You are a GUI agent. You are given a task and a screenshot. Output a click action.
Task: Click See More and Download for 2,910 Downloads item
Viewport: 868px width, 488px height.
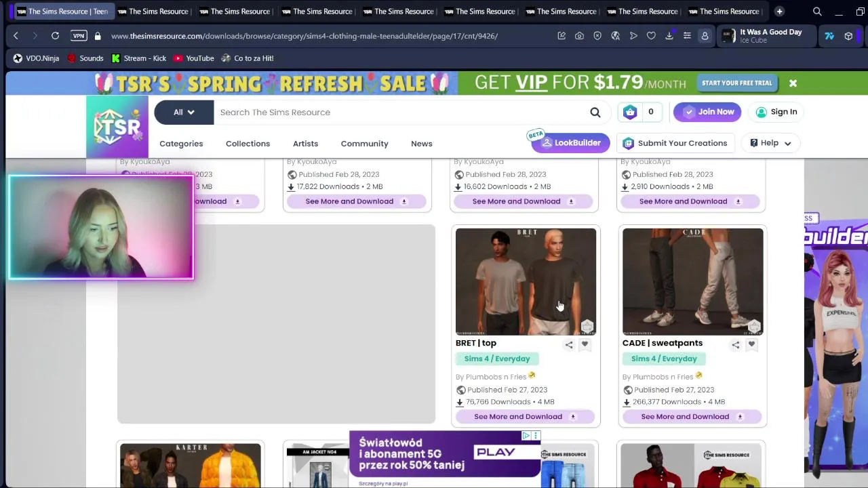coord(690,201)
